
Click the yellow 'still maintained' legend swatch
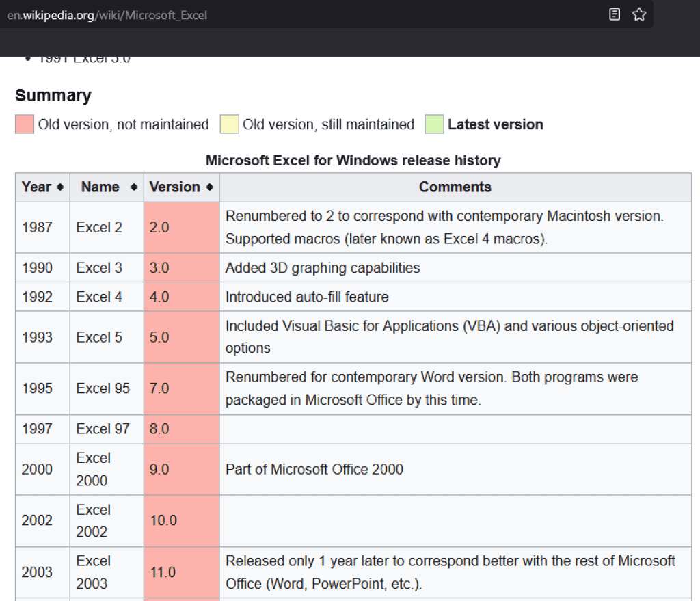[229, 124]
